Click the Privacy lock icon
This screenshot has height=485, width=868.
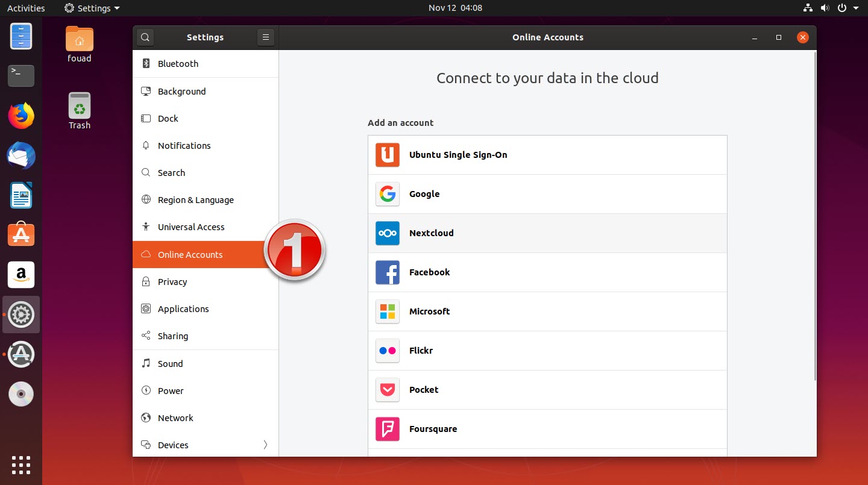pyautogui.click(x=145, y=282)
